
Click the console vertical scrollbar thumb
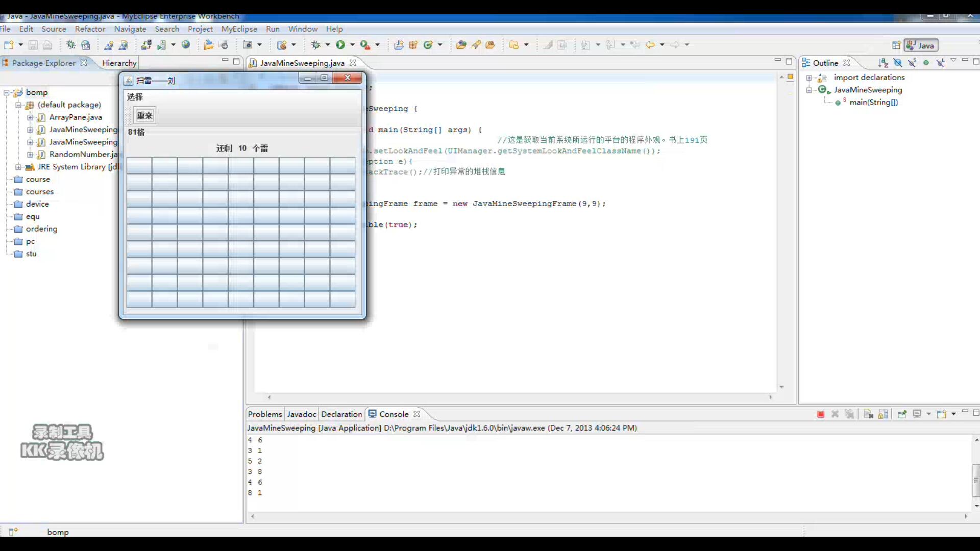976,480
